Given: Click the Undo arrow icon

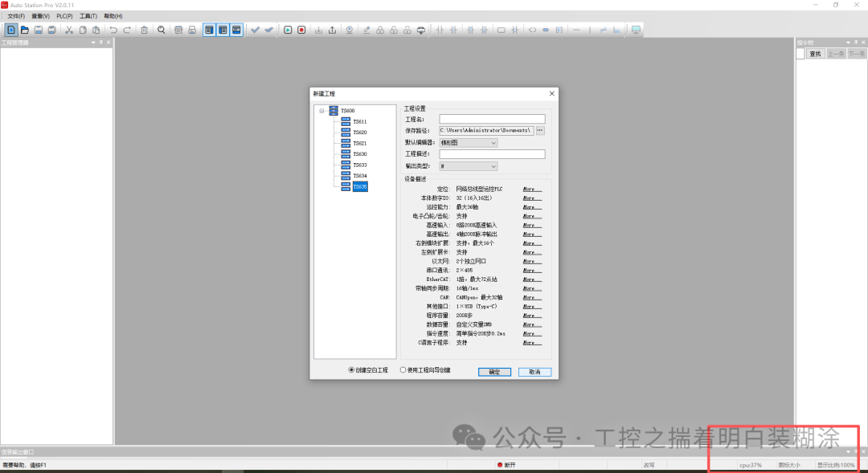Looking at the screenshot, I should point(113,30).
